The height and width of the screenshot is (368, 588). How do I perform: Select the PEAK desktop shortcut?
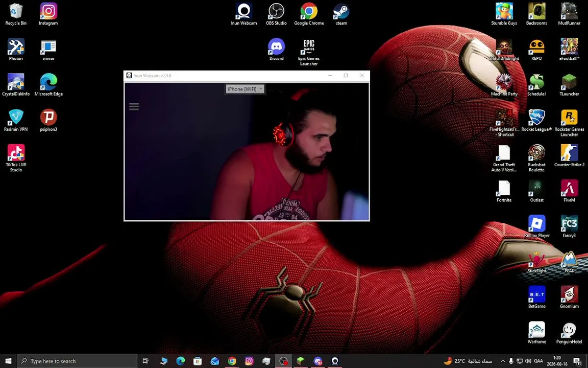[x=569, y=262]
